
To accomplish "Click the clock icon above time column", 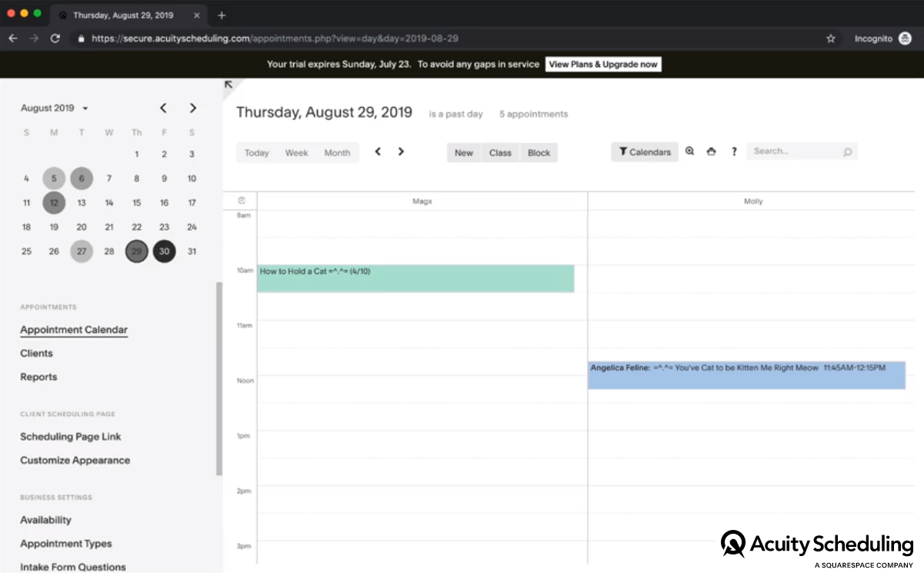I will [242, 201].
